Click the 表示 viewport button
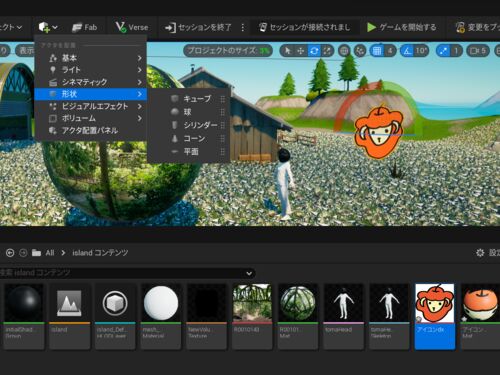 click(x=26, y=51)
